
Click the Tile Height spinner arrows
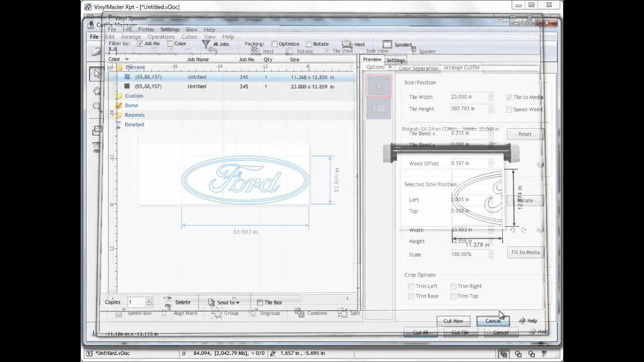491,109
